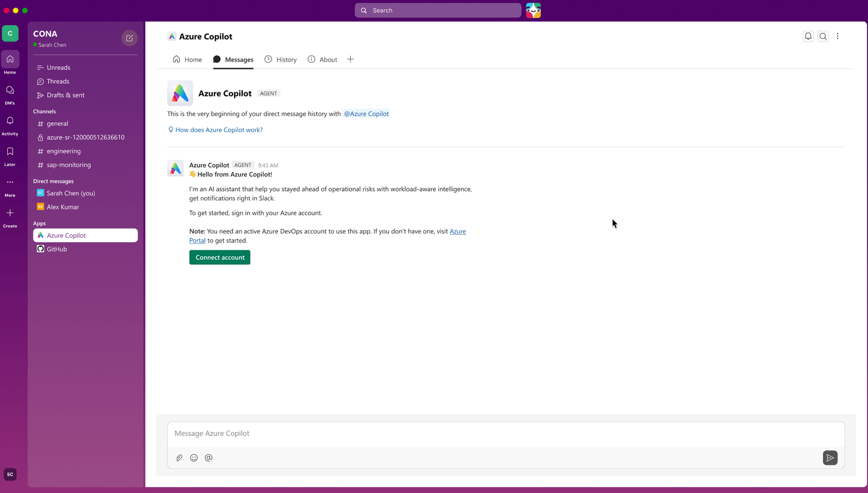
Task: Open the SC user profile avatar
Action: click(10, 474)
